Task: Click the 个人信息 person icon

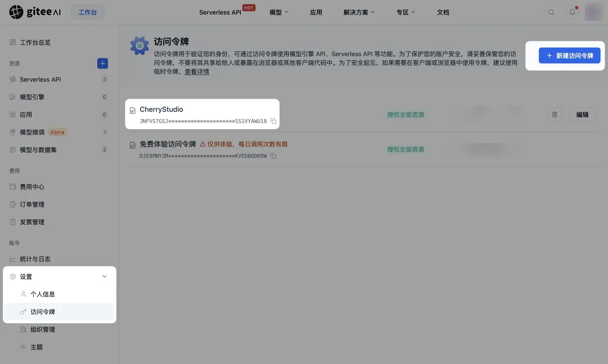Action: pyautogui.click(x=23, y=294)
